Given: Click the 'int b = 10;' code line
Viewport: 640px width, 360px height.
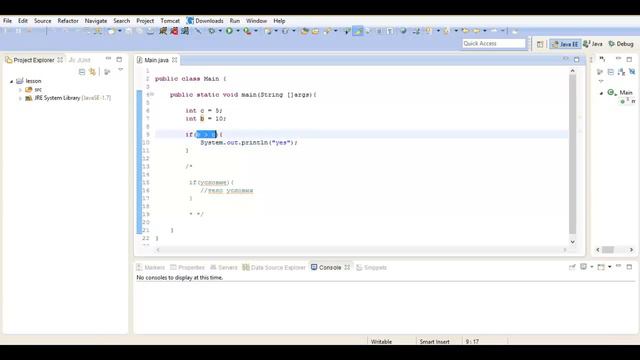Looking at the screenshot, I should (x=205, y=118).
